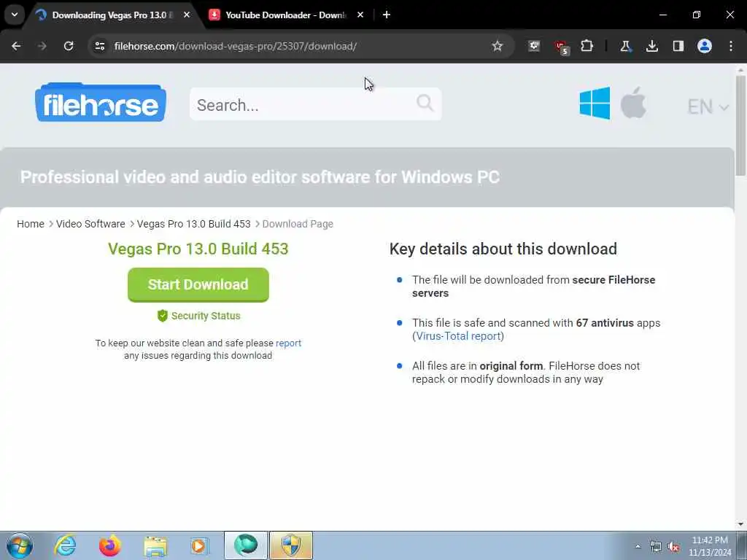Open the tab search dropdown arrow
Screen dimensions: 747x560
pyautogui.click(x=15, y=15)
